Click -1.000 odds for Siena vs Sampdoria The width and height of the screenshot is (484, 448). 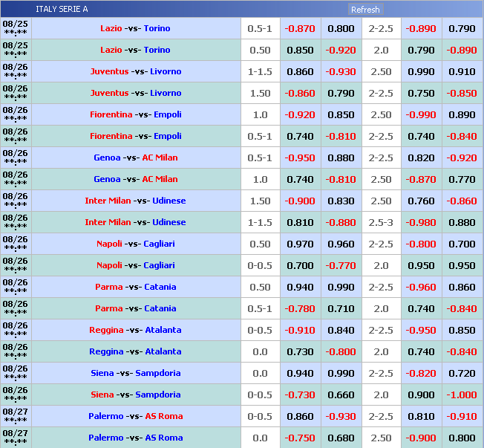(x=462, y=395)
